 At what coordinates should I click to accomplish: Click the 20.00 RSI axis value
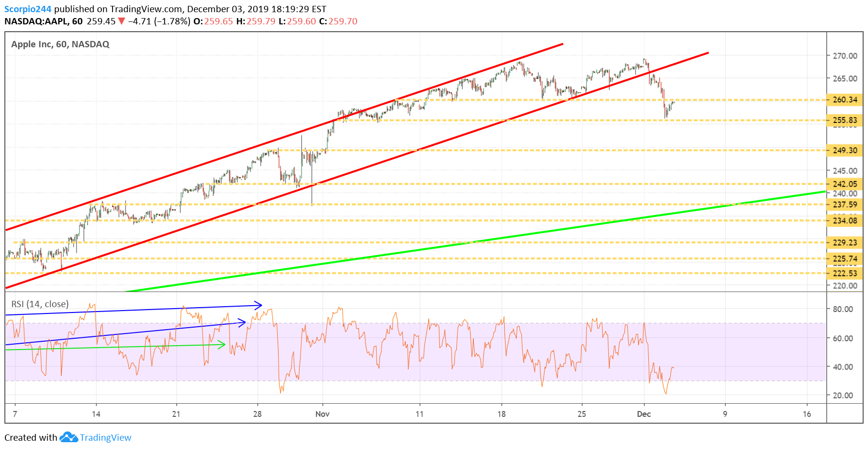coord(843,395)
